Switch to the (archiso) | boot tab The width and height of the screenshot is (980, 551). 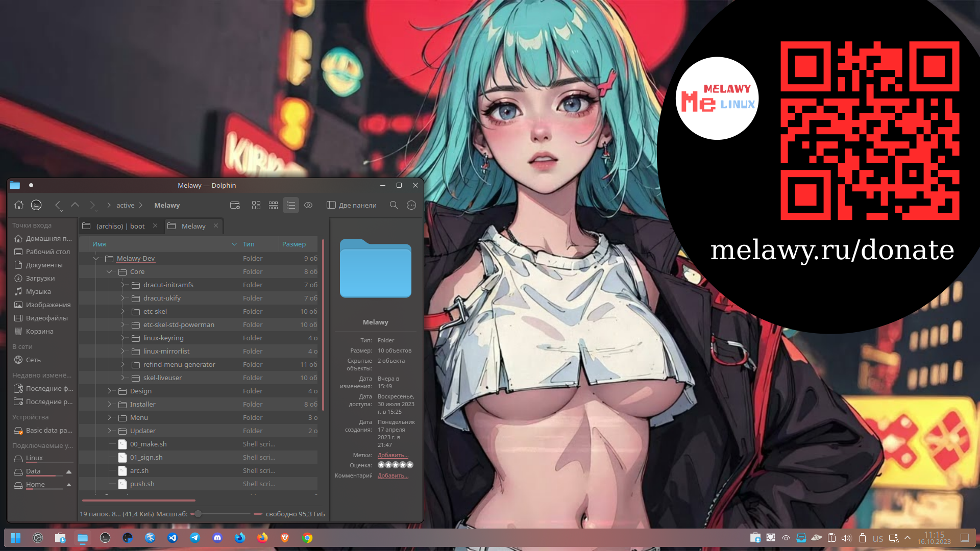point(120,226)
